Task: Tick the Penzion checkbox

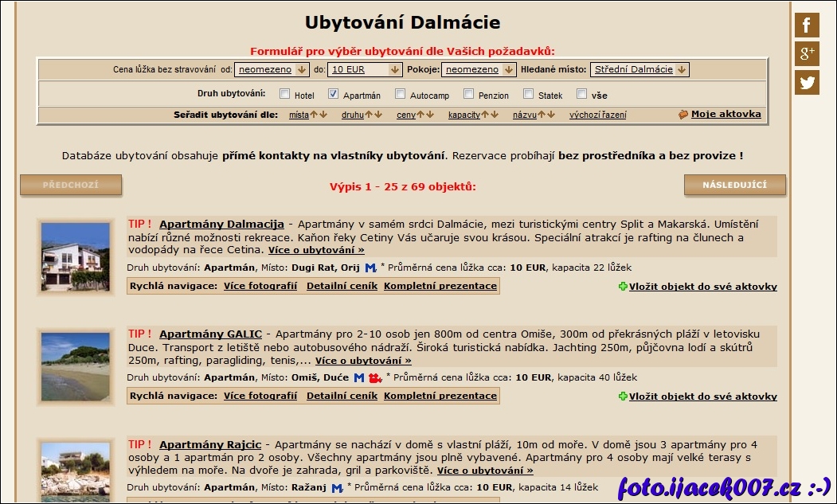Action: coord(469,94)
